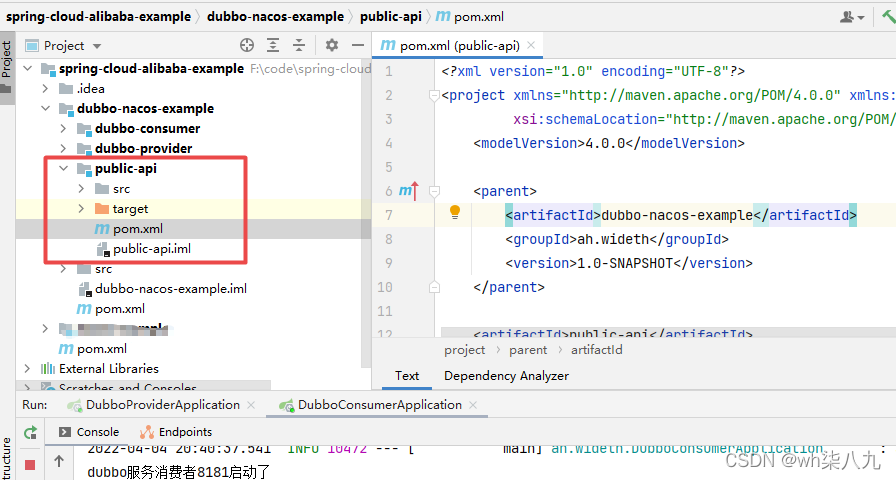The image size is (896, 480).
Task: Click public-api breadcrumb in navigation bar
Action: pos(391,17)
